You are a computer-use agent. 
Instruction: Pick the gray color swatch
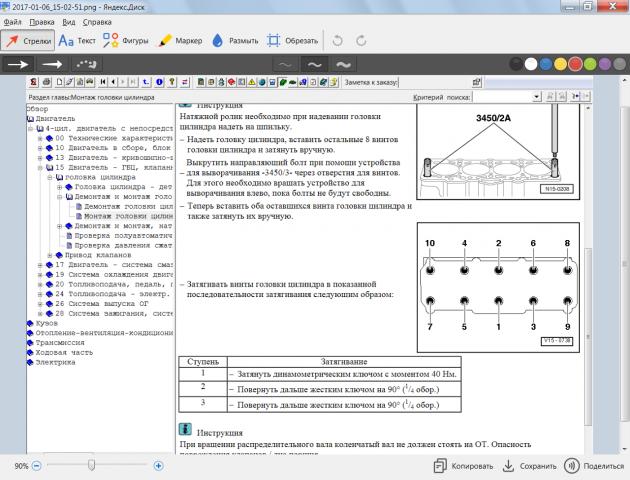[620, 64]
